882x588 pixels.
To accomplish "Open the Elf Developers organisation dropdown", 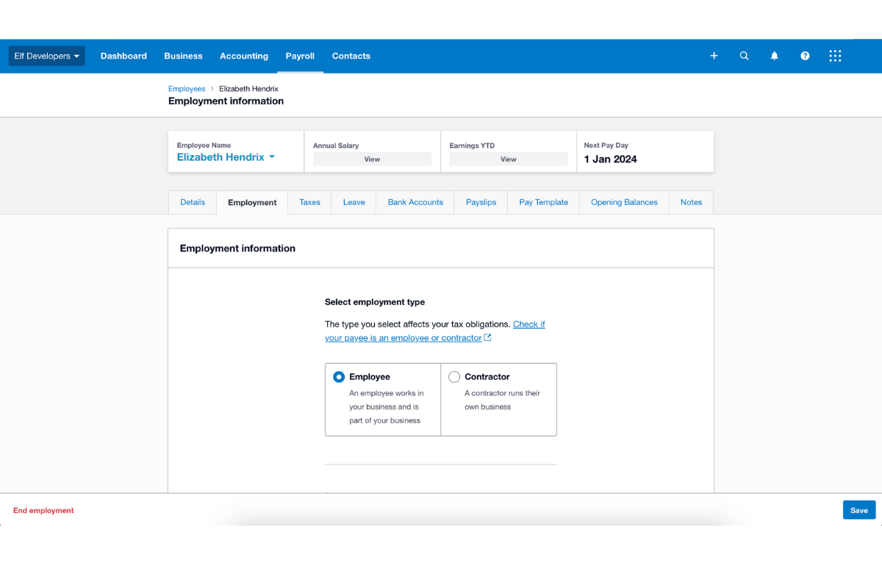I will 46,55.
